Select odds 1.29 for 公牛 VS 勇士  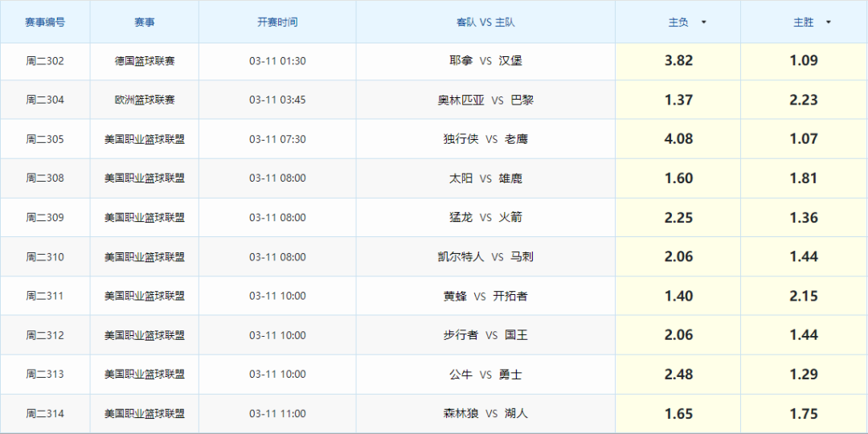(x=805, y=375)
